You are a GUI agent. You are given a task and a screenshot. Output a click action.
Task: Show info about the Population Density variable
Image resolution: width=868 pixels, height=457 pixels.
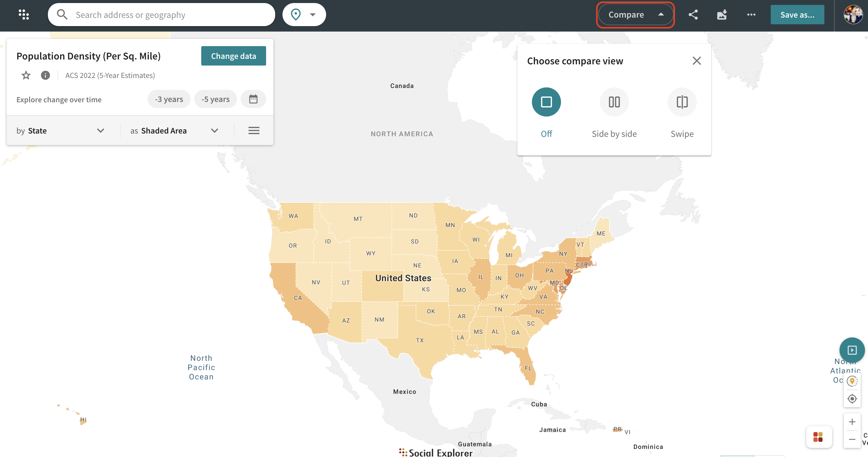click(x=45, y=75)
